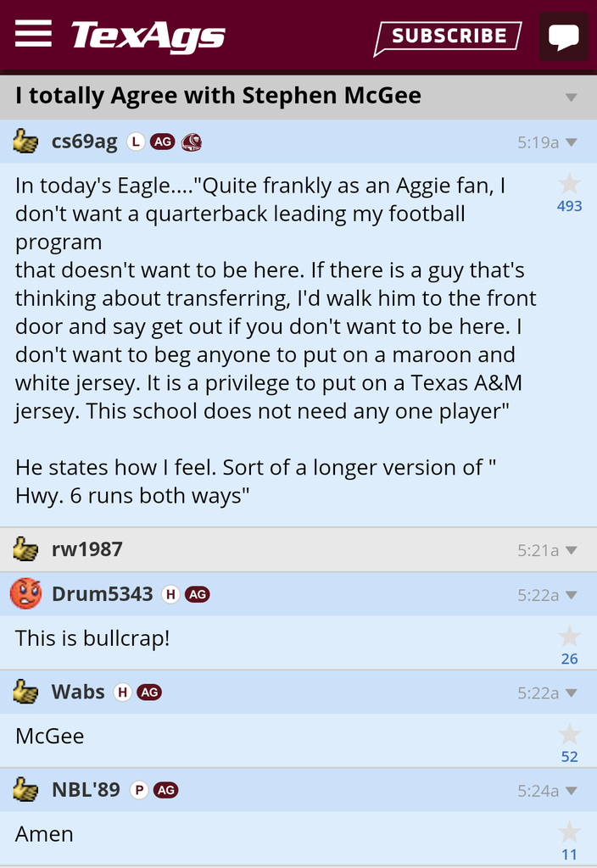Screen dimensions: 597x868
Task: Open the chat messages icon
Action: [563, 36]
